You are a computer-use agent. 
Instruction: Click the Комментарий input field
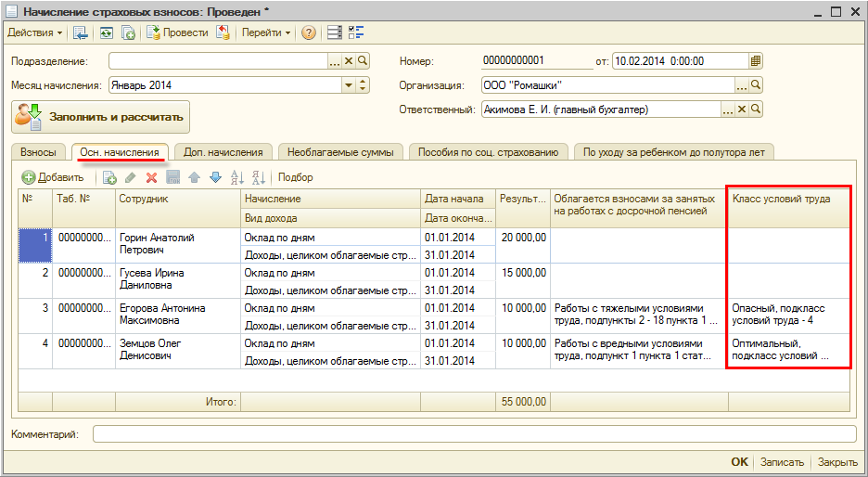pyautogui.click(x=474, y=434)
